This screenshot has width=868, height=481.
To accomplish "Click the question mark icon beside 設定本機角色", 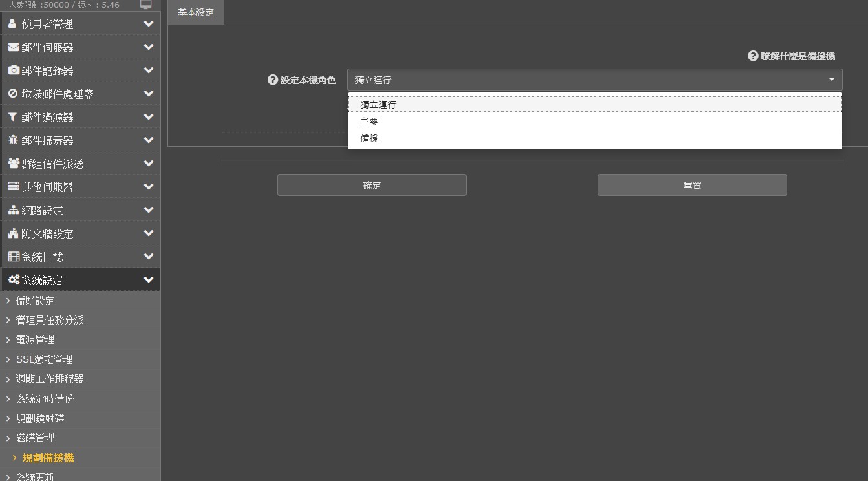I will [x=273, y=80].
